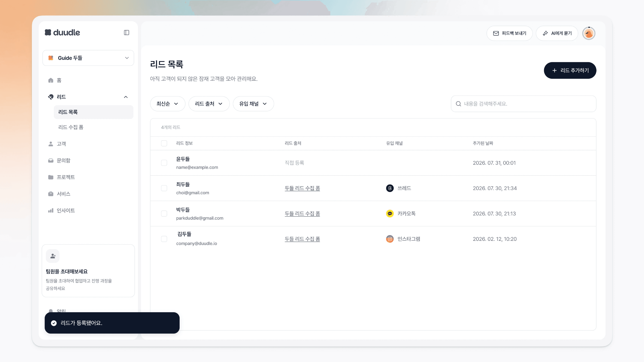The image size is (644, 362).
Task: Toggle the select-all leads checkbox
Action: coord(164,143)
